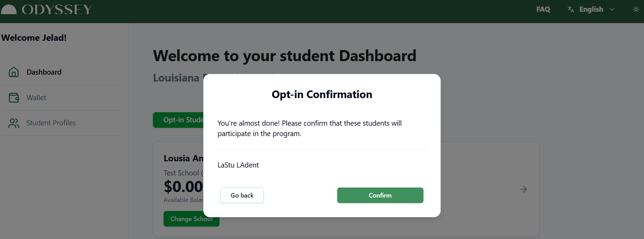Select Dashboard in the sidebar

pyautogui.click(x=44, y=72)
